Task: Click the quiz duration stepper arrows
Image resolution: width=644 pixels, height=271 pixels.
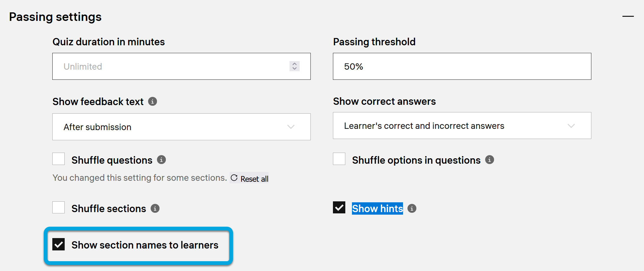Action: pyautogui.click(x=295, y=66)
